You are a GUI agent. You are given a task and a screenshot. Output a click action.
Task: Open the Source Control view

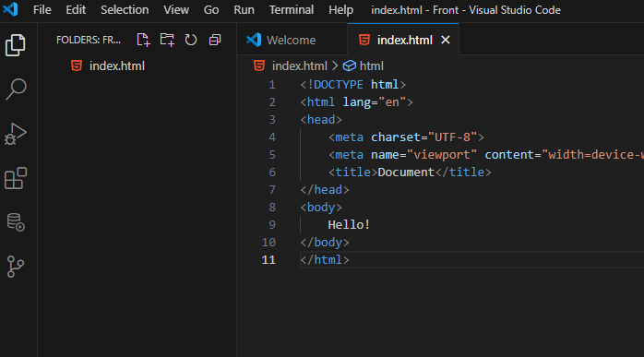[x=16, y=267]
